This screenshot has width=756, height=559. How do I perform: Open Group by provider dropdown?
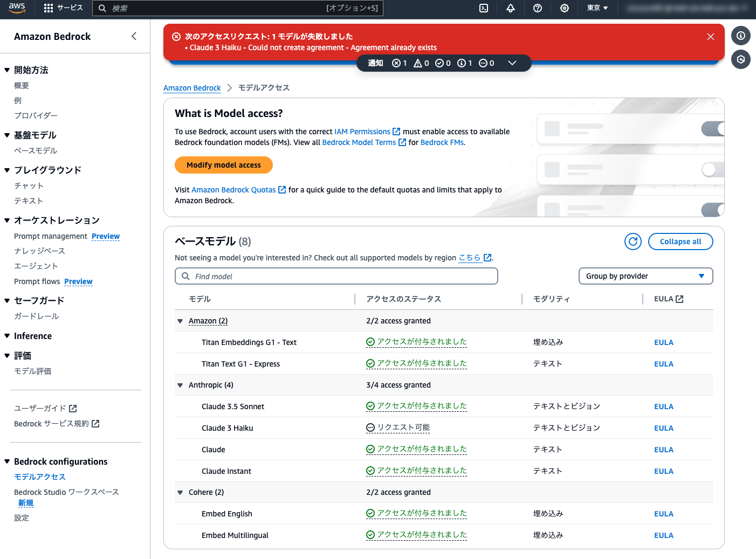[646, 276]
